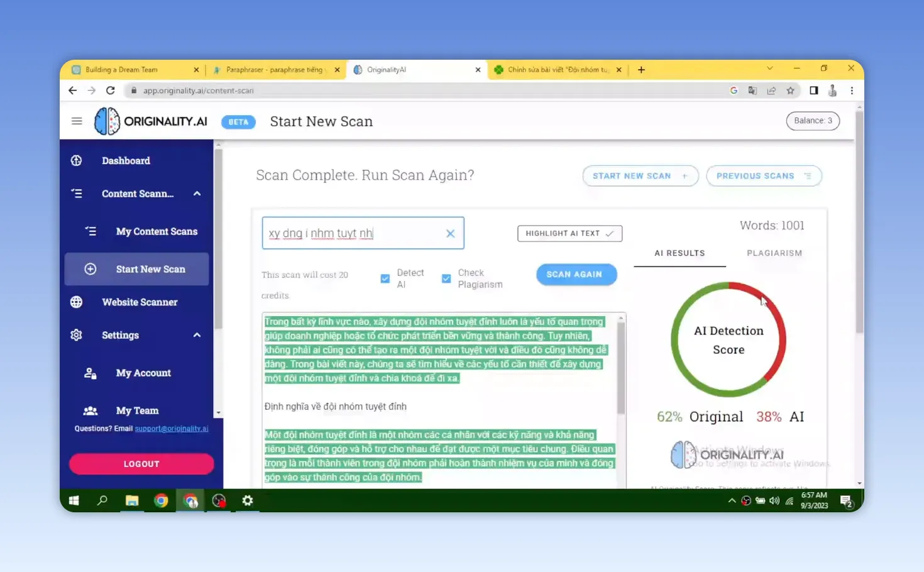Screen dimensions: 924x572
Task: Open the My Account user icon
Action: (91, 373)
